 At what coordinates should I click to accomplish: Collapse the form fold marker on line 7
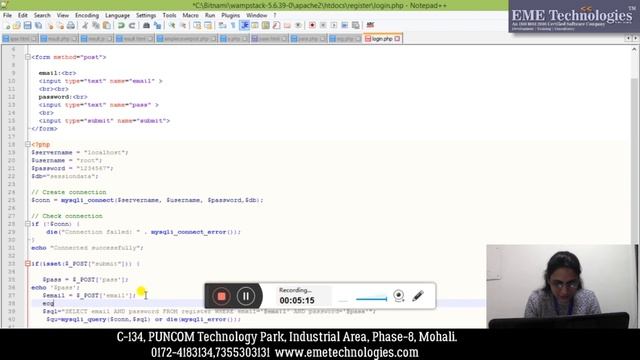28,57
